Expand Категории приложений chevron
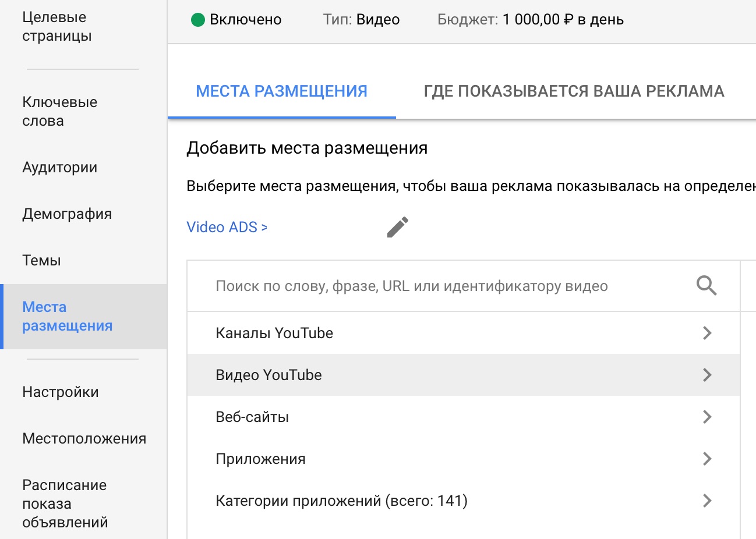The width and height of the screenshot is (756, 539). tap(707, 501)
